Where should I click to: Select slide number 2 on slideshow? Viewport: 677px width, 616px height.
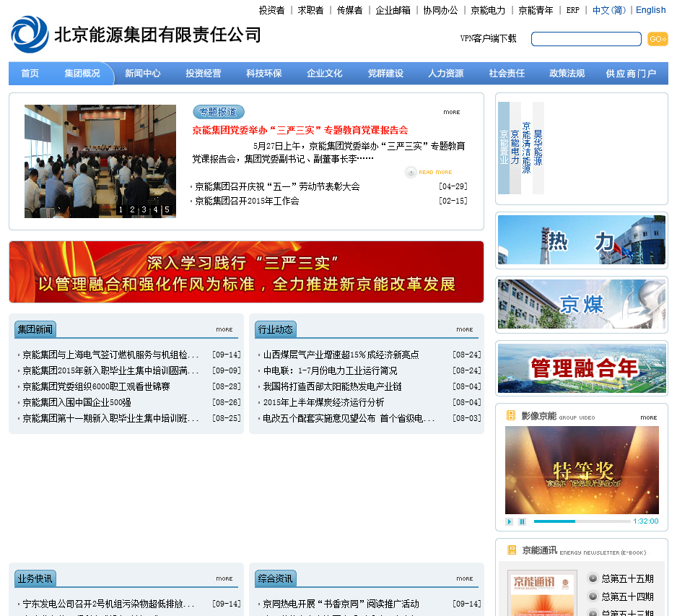click(132, 209)
